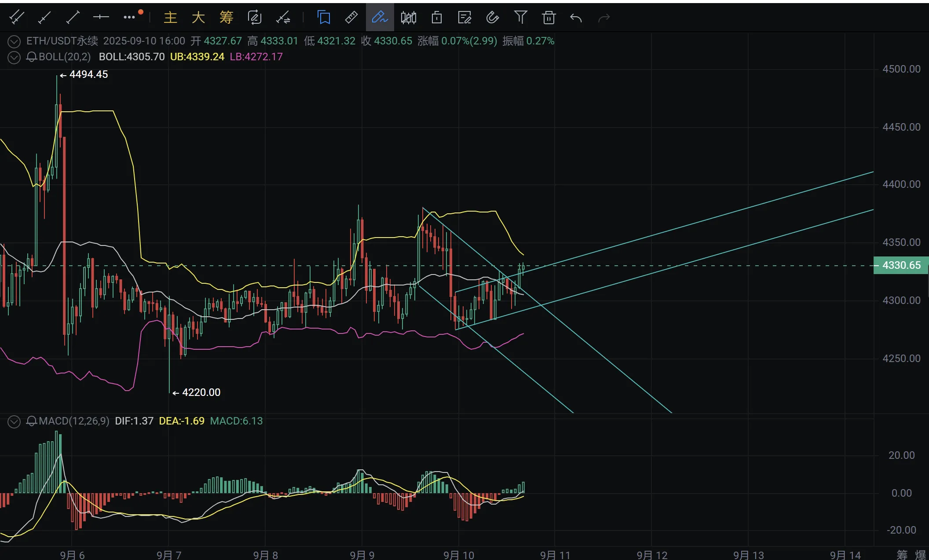The image size is (929, 560).
Task: Select the line segment drawing tool
Action: pos(73,18)
